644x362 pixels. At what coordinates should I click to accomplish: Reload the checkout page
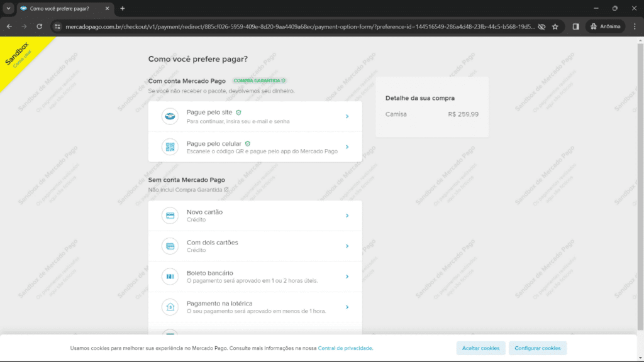point(40,26)
